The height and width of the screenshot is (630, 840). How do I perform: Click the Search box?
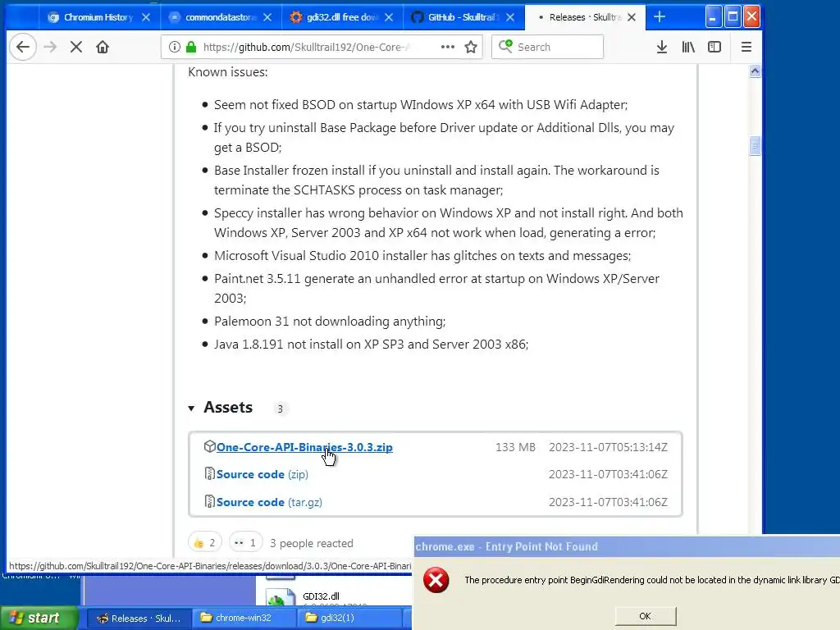point(547,47)
